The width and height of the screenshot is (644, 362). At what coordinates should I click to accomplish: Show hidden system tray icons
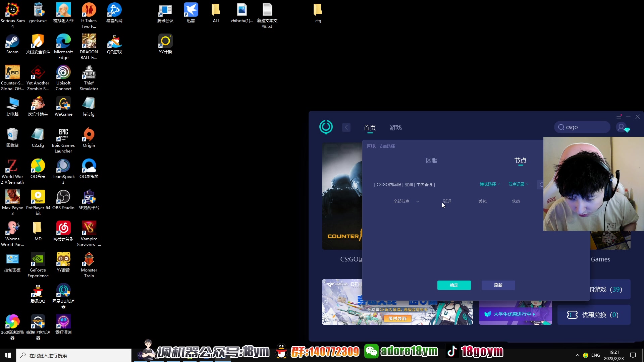click(x=577, y=355)
